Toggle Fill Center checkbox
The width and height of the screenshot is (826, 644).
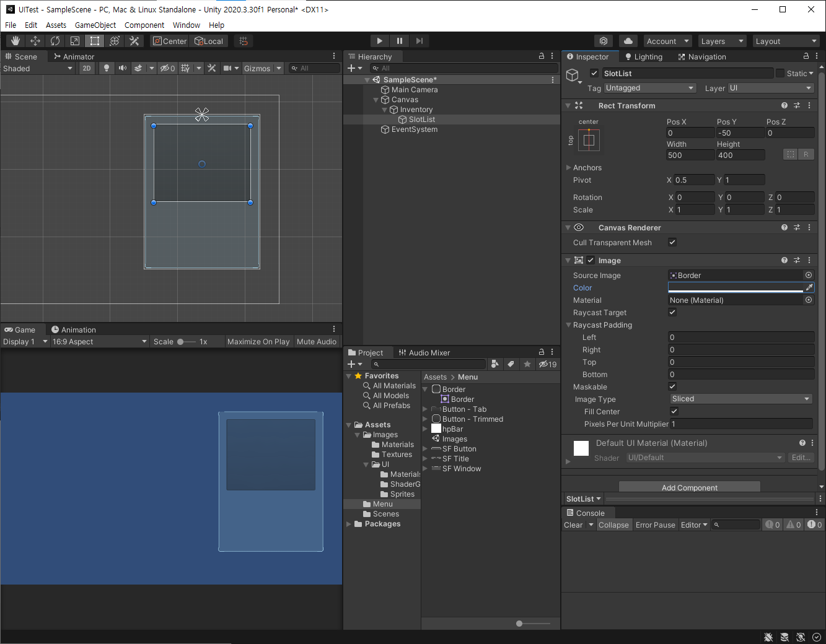tap(674, 411)
